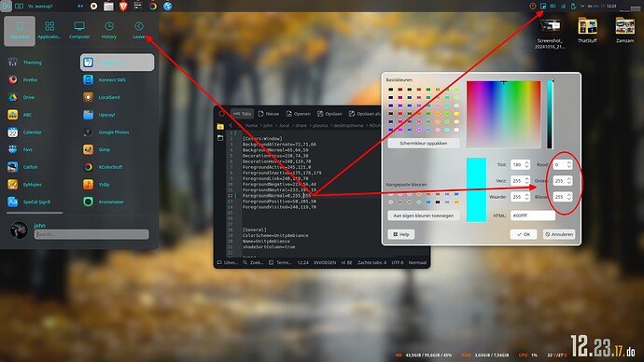Click the vertical brightness slider strip

(549, 115)
